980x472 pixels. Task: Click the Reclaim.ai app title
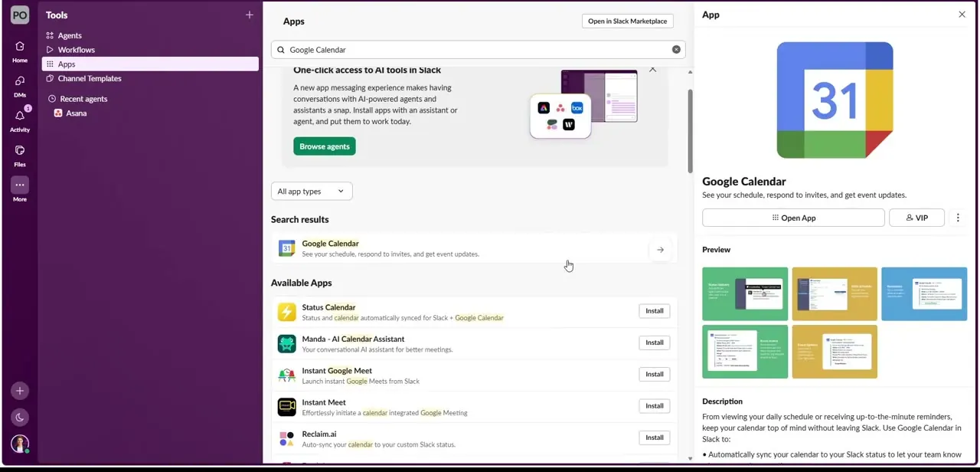(319, 434)
